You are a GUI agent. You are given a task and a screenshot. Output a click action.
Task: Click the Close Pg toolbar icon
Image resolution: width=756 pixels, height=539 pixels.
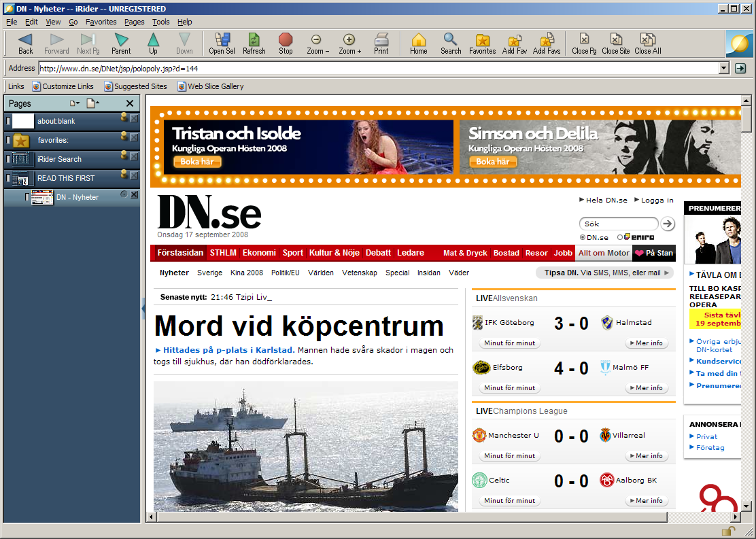coord(585,39)
